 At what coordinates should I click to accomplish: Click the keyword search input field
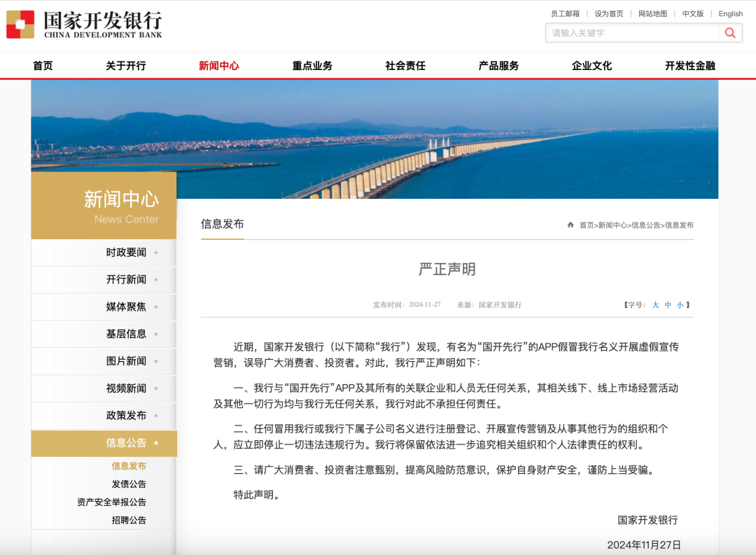point(630,33)
